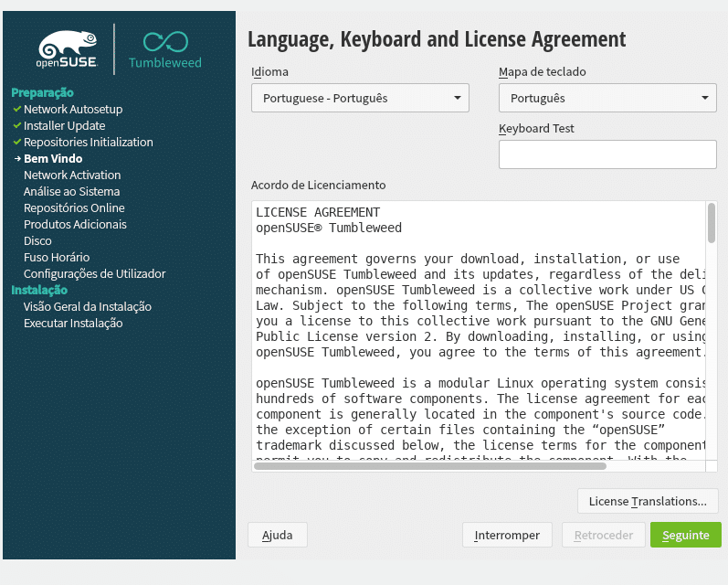Click the openSUSE chameleon logo

[68, 49]
